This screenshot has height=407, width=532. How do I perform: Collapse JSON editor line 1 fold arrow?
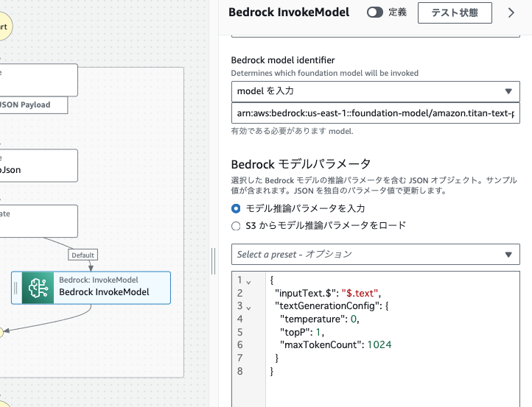tap(249, 282)
